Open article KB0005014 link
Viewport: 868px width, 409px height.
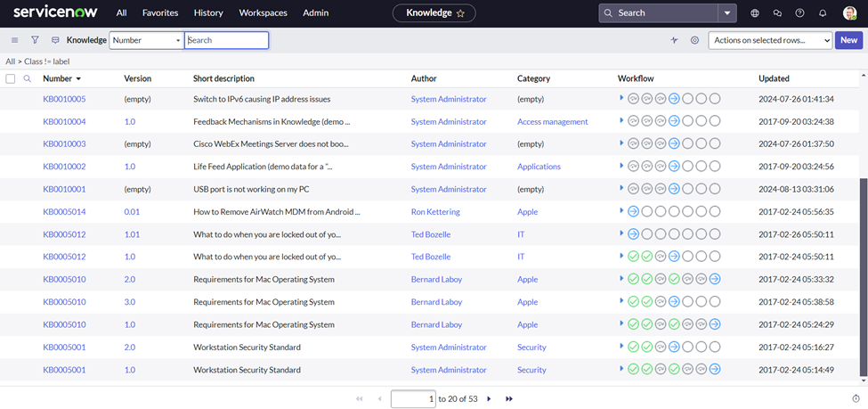click(x=64, y=212)
